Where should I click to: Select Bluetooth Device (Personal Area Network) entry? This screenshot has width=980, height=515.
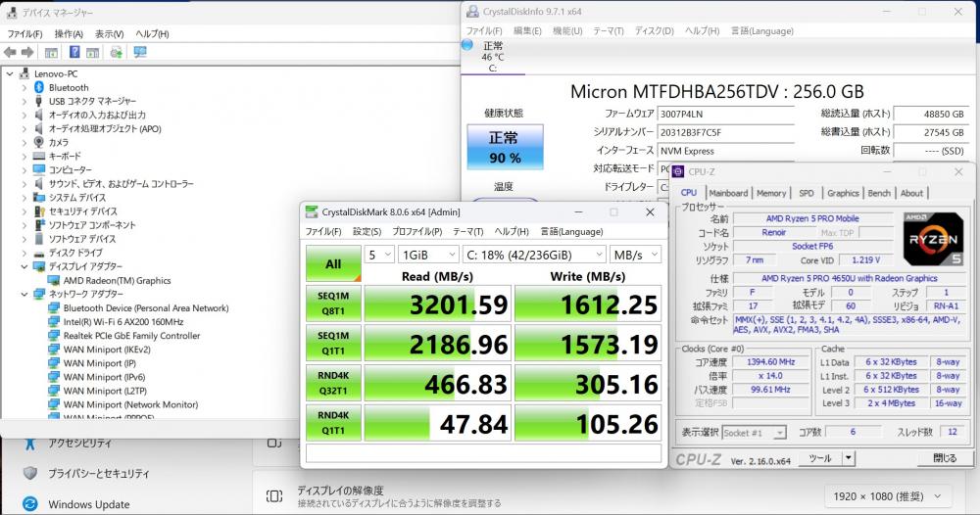[146, 307]
